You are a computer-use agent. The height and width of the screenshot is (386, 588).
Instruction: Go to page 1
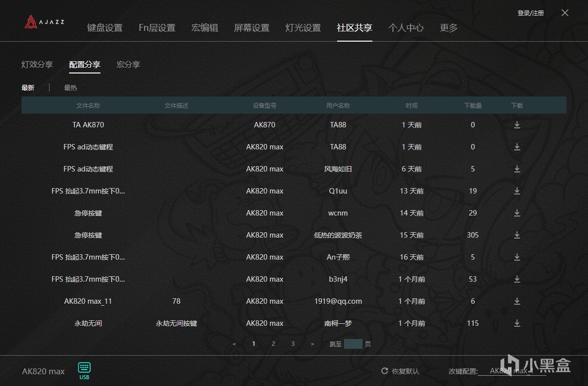pos(254,344)
